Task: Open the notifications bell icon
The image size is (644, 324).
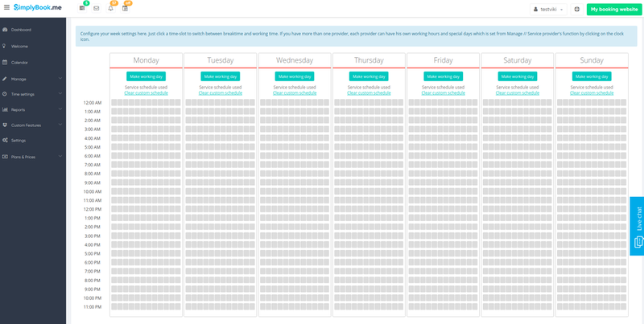Action: [110, 9]
